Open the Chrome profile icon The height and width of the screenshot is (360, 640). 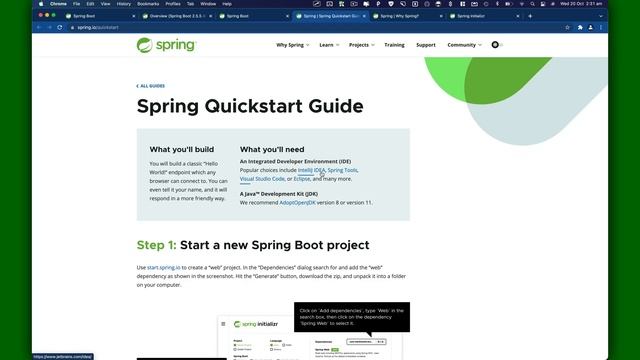click(x=591, y=27)
